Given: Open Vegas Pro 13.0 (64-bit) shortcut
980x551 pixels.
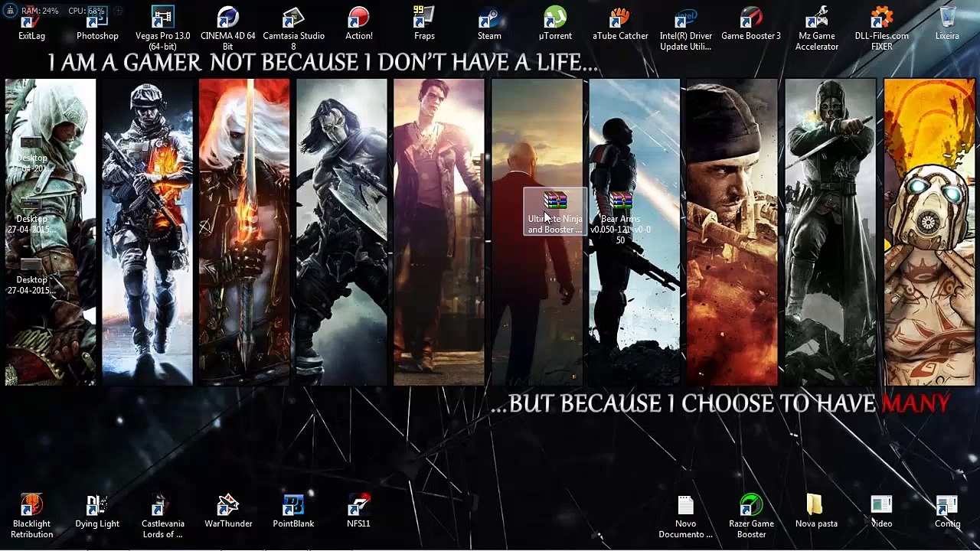Looking at the screenshot, I should 162,28.
